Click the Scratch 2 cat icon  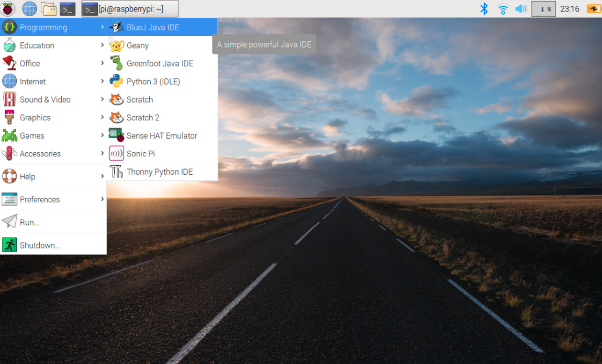pos(116,117)
